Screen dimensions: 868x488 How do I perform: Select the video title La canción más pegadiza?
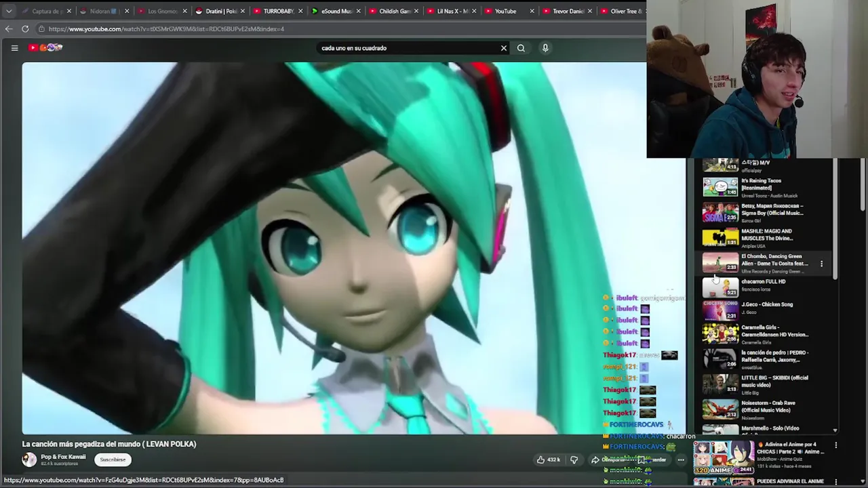(109, 444)
